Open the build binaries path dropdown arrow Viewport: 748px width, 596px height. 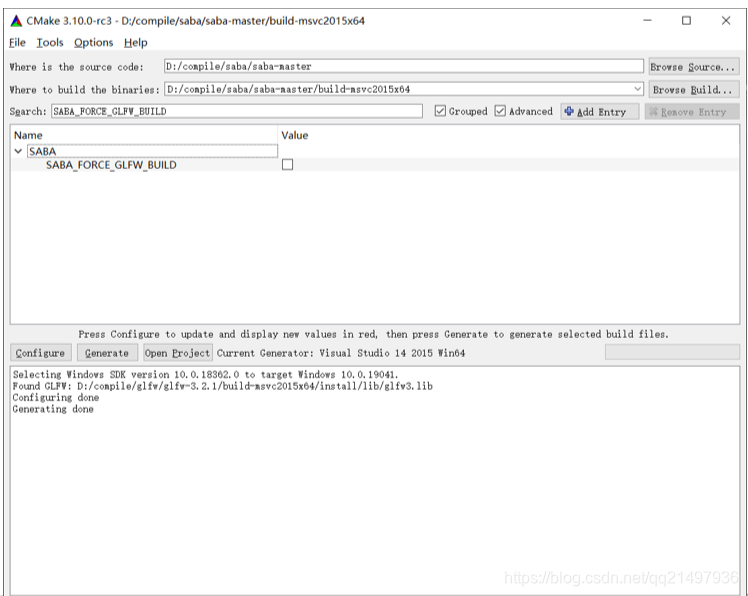click(x=637, y=89)
